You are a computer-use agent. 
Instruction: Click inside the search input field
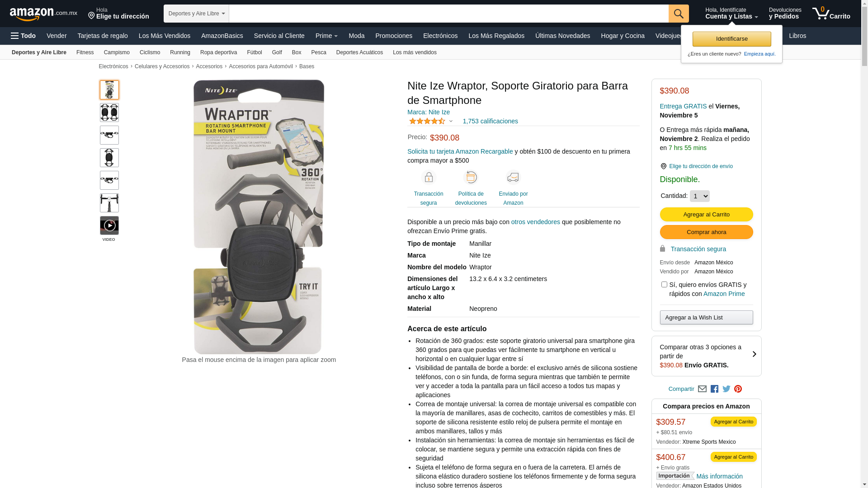[x=448, y=14]
